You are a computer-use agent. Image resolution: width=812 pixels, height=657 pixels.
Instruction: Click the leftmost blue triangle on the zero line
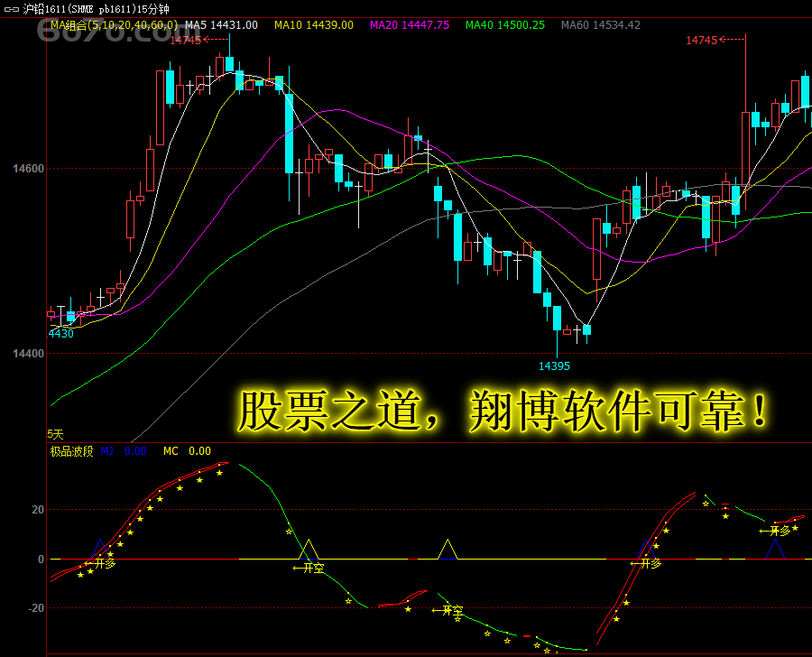[x=100, y=550]
